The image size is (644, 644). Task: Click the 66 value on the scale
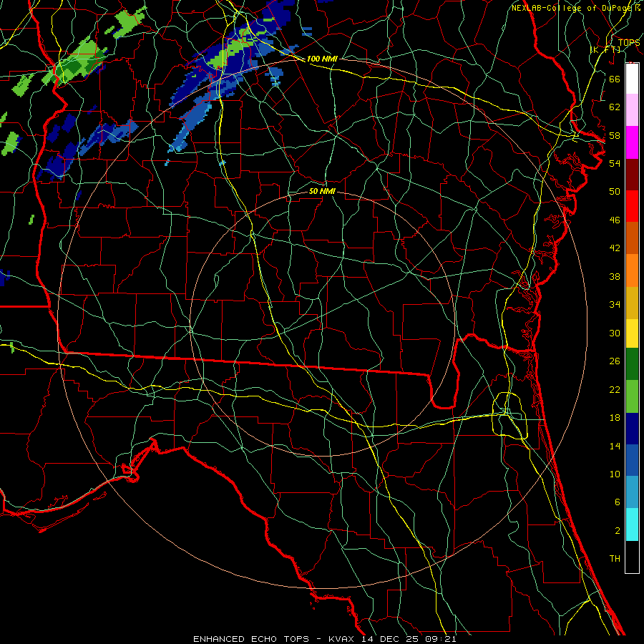(615, 79)
